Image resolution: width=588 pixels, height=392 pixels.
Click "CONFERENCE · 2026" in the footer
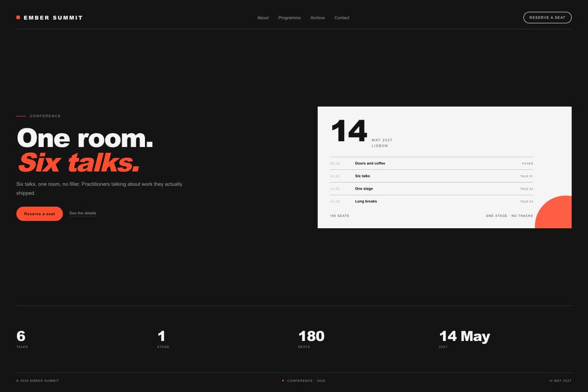306,381
